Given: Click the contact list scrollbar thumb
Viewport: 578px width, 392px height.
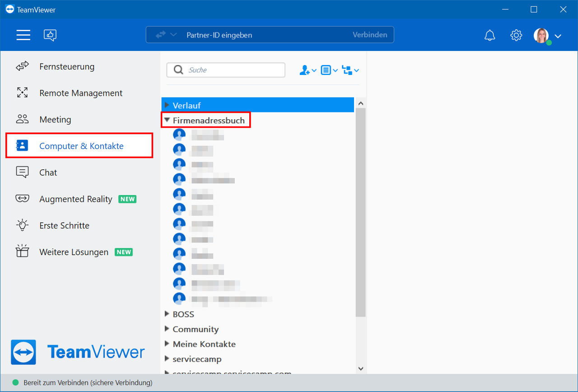Looking at the screenshot, I should coord(360,212).
